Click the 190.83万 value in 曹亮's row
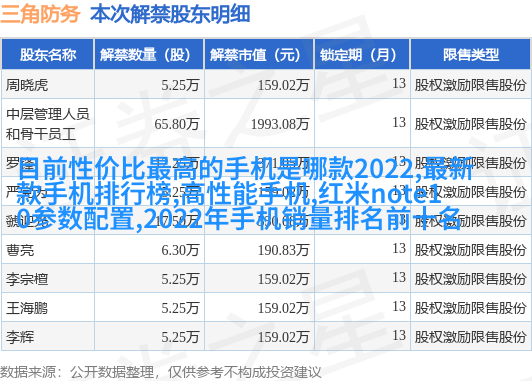532x381 pixels. click(283, 250)
